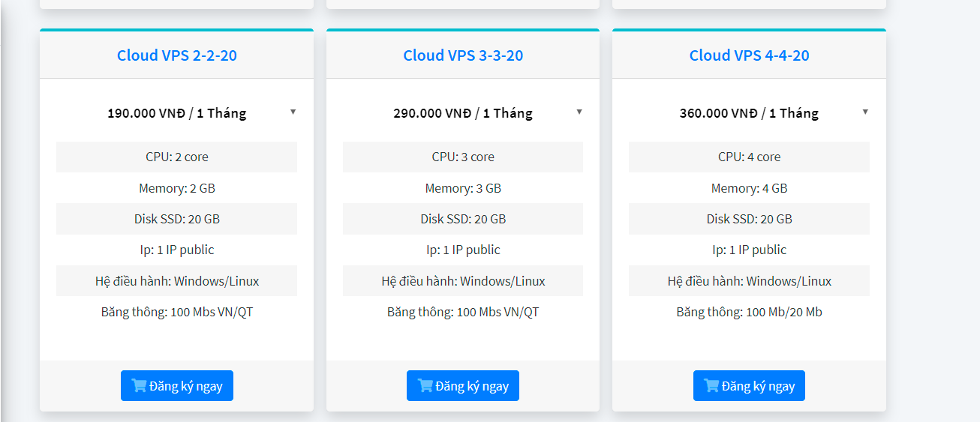Click cart icon under Cloud VPS 4-4-20
980x422 pixels.
711,386
